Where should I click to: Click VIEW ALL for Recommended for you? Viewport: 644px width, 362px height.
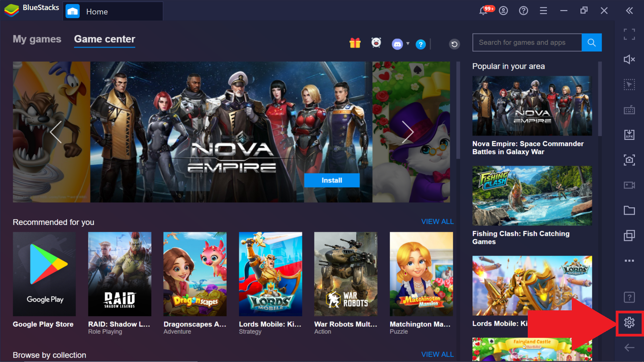[437, 221]
